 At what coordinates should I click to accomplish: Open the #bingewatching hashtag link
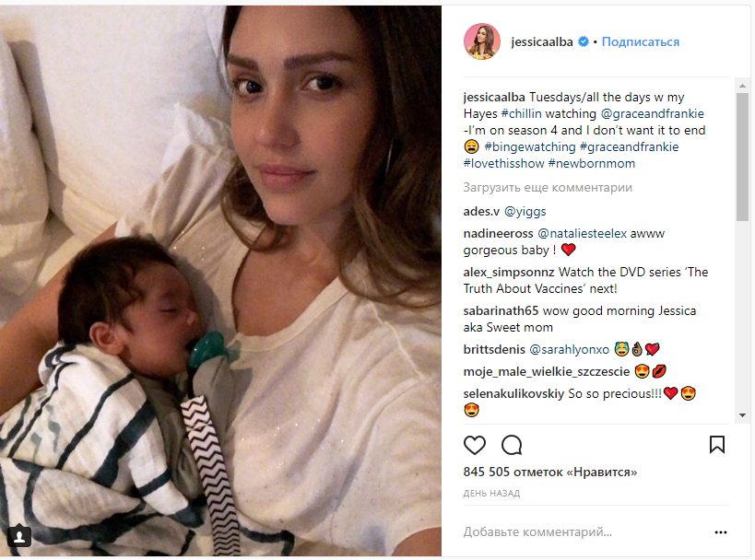(530, 146)
